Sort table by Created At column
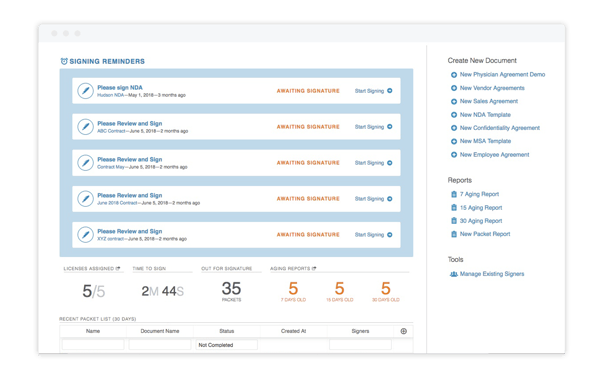This screenshot has height=387, width=600. point(293,331)
